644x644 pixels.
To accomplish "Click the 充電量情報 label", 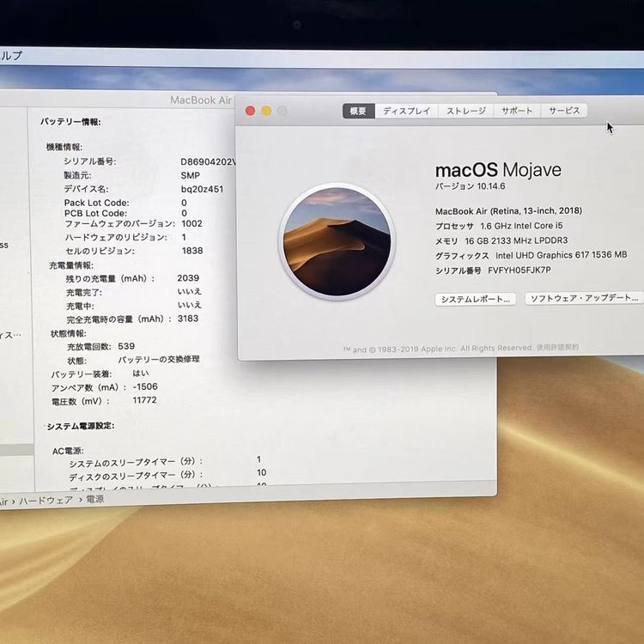I will [71, 265].
